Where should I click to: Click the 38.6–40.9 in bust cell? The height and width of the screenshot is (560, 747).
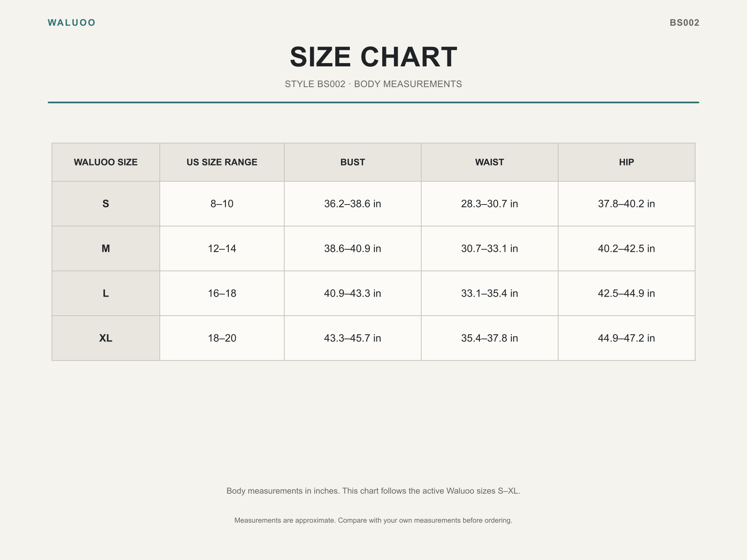(353, 248)
